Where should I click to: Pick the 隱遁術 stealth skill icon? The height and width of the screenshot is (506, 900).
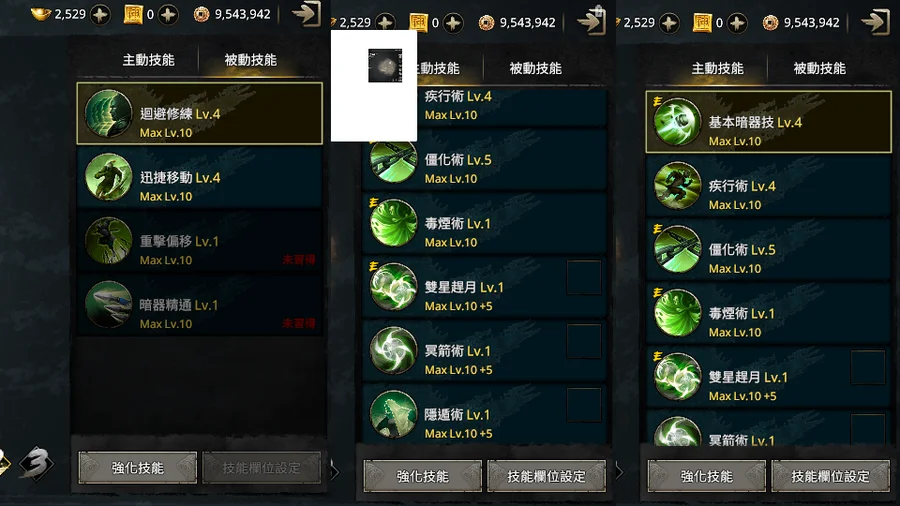393,414
